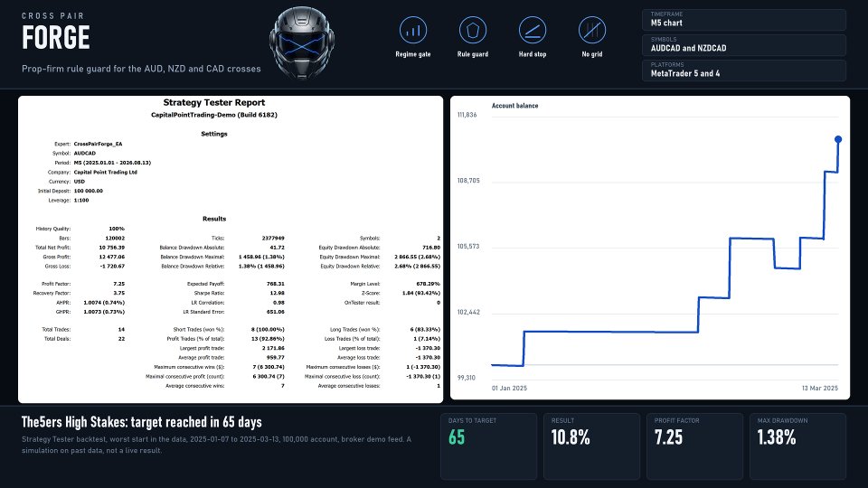868x488 pixels.
Task: Click the Initial Deposit value 100 000.00
Action: pos(88,191)
